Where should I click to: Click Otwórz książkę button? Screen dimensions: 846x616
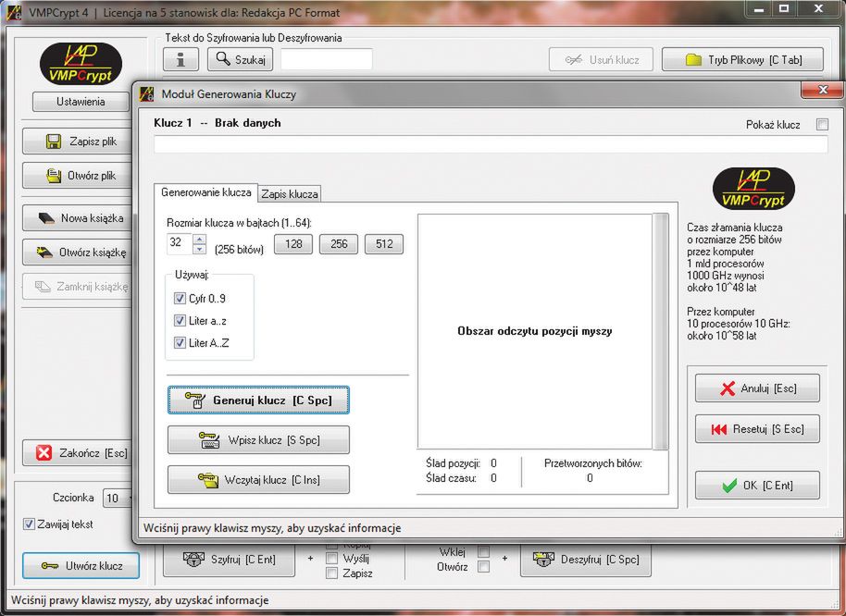point(77,253)
